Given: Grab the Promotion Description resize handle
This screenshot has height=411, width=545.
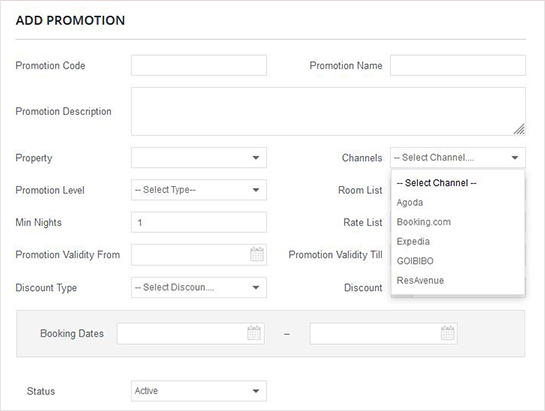Looking at the screenshot, I should pos(519,129).
